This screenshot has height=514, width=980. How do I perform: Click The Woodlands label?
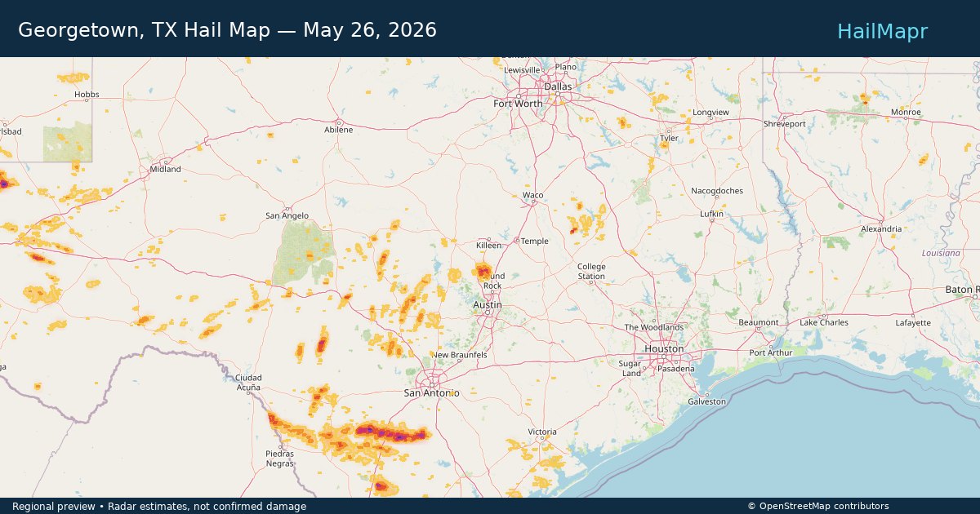pos(654,327)
